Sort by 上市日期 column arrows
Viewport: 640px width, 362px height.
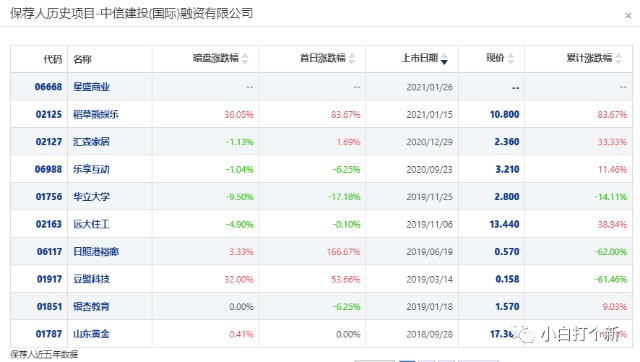[x=444, y=59]
